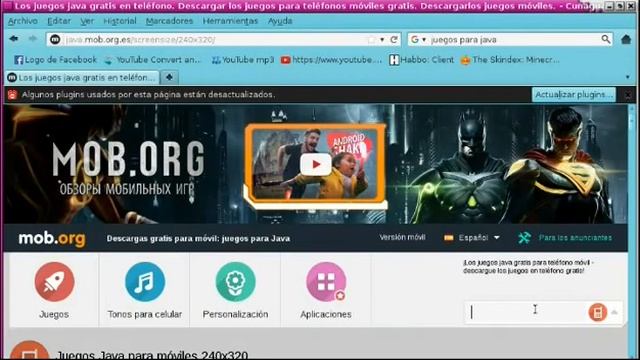Open the Logo de Facebook bookmark
This screenshot has width=640, height=360.
55,60
